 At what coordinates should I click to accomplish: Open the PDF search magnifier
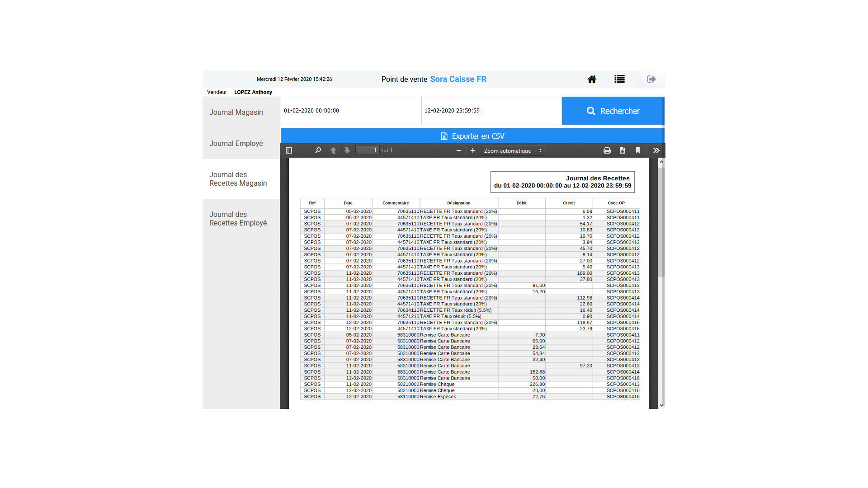click(318, 150)
